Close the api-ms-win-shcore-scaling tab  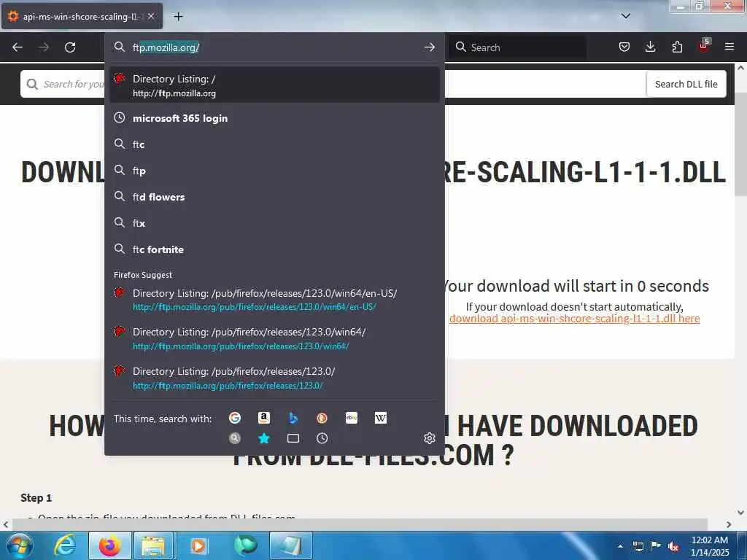(x=150, y=17)
